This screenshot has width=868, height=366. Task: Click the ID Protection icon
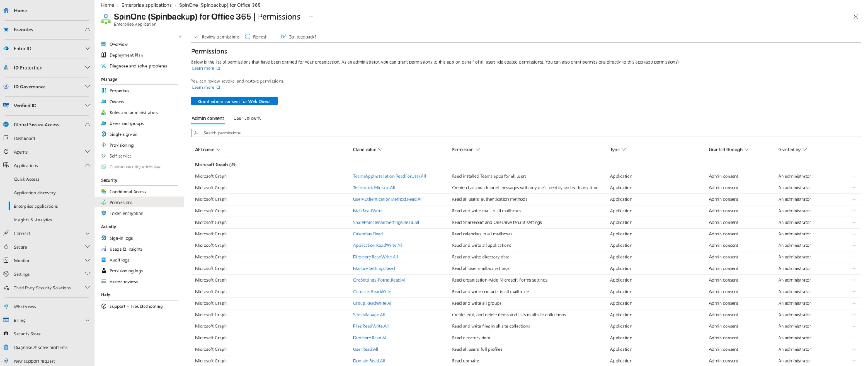(x=6, y=67)
